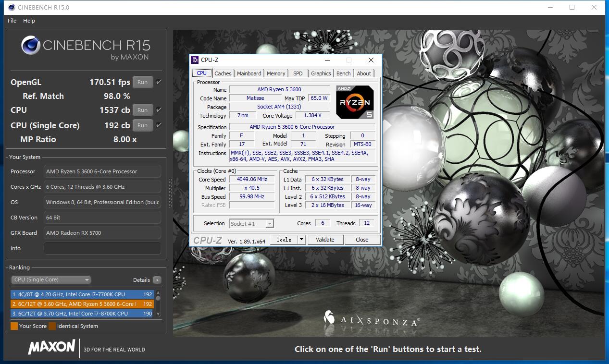This screenshot has height=364, width=609.
Task: Switch to the About tab in CPU-Z
Action: pos(364,73)
